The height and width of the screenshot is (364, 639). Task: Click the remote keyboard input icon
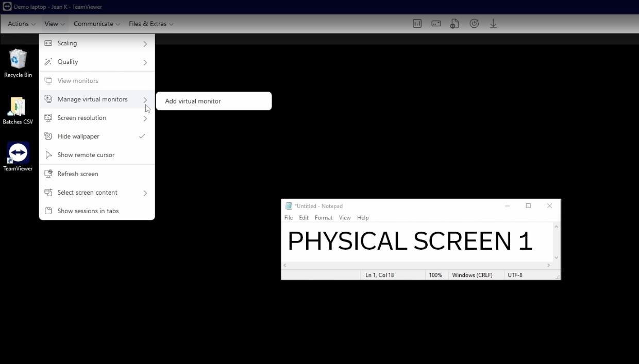[x=436, y=24]
